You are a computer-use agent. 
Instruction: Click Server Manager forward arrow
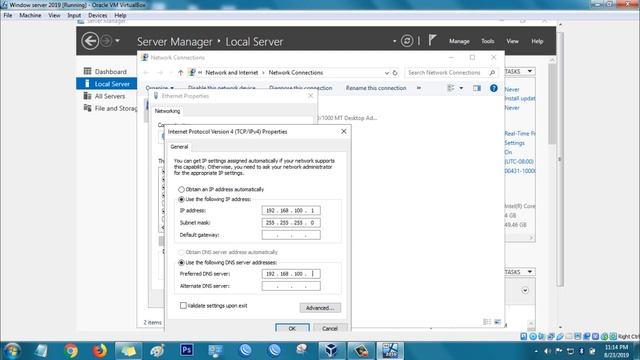coord(106,41)
